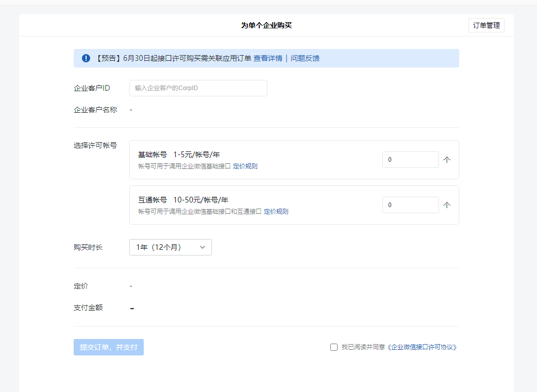The width and height of the screenshot is (537, 392).
Task: Click the 基础帐号 1-5元/帐号/年 title
Action: (179, 155)
